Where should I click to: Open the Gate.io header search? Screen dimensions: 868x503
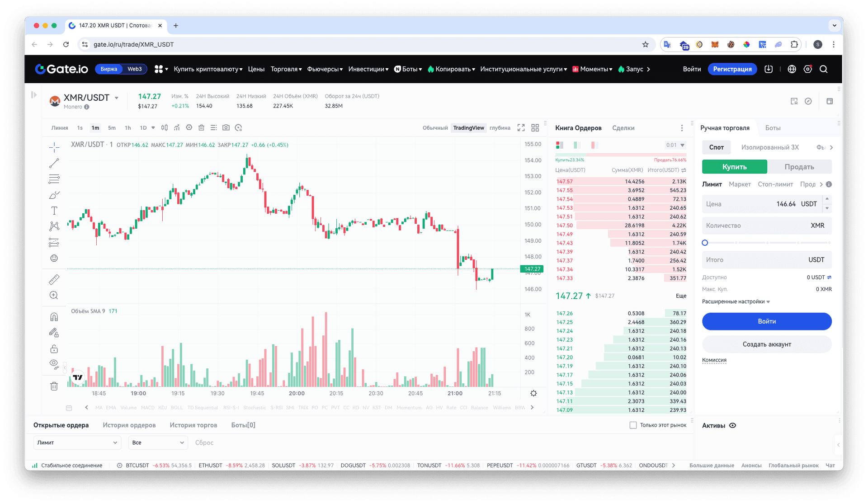824,69
